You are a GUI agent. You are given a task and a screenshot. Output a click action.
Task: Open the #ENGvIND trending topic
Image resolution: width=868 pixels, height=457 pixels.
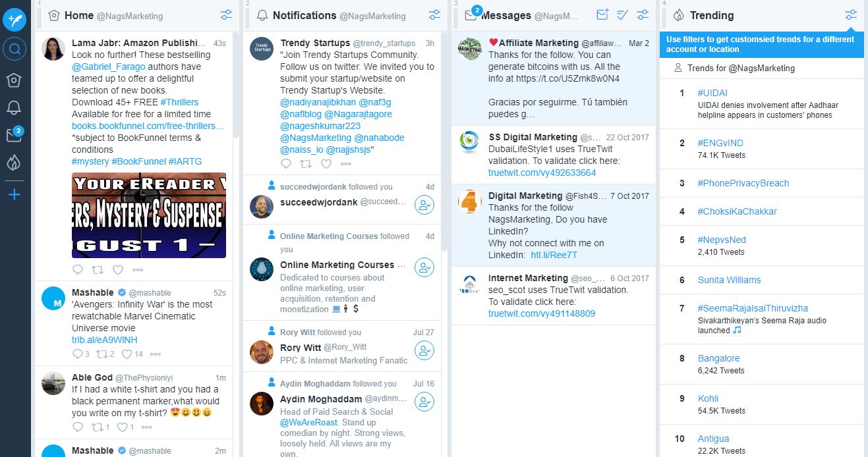720,143
